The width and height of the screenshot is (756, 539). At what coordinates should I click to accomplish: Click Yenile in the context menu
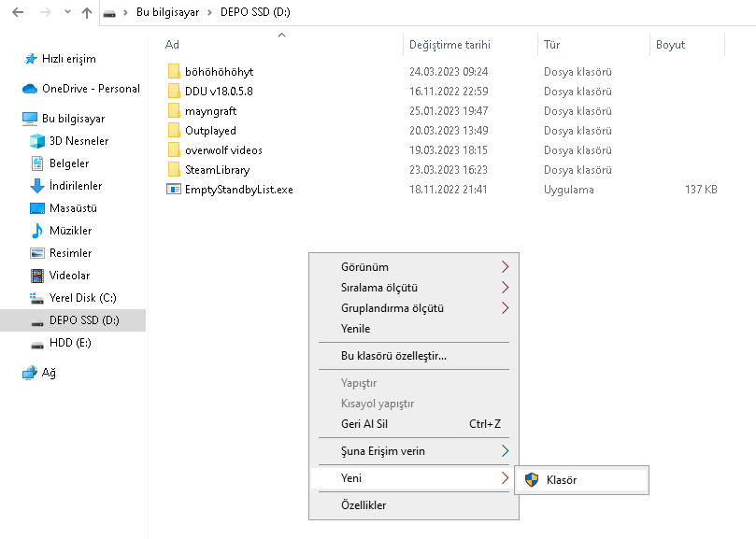[356, 329]
